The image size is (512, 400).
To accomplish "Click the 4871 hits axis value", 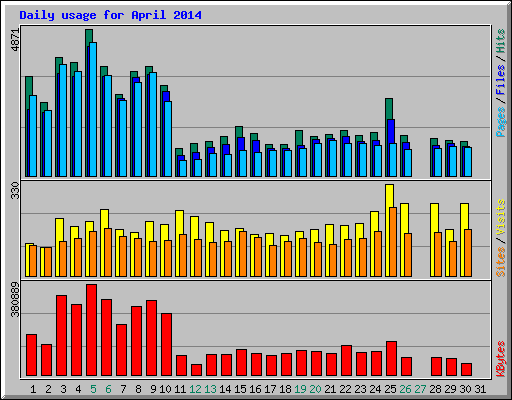I will tap(15, 40).
